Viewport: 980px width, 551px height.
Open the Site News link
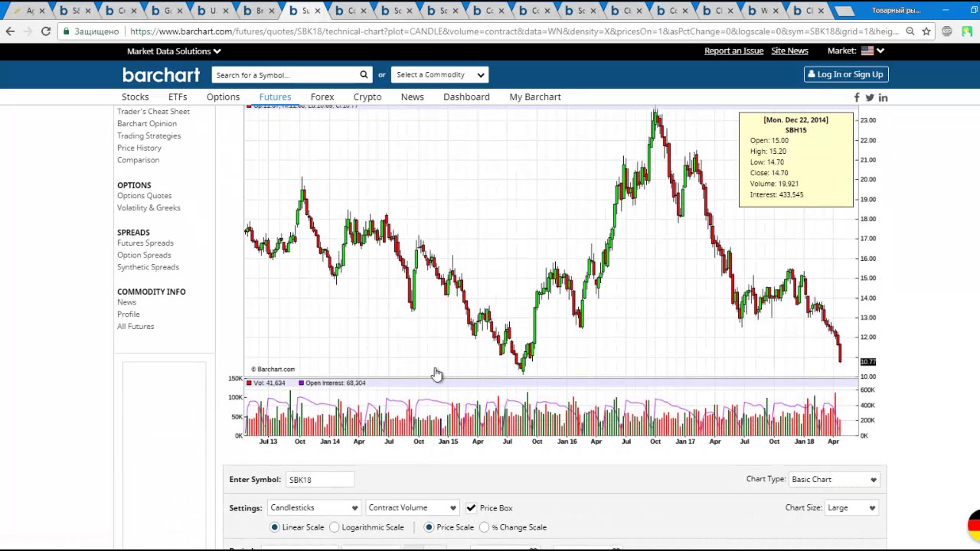click(789, 51)
